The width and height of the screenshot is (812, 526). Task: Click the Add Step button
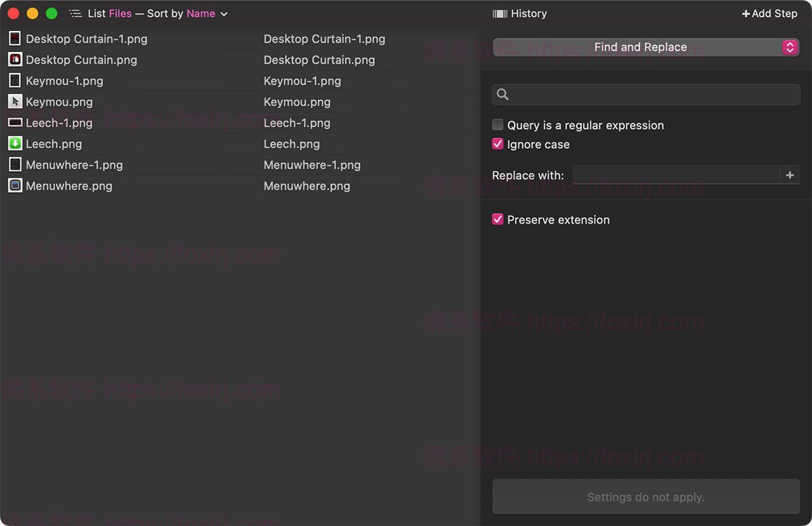tap(769, 13)
